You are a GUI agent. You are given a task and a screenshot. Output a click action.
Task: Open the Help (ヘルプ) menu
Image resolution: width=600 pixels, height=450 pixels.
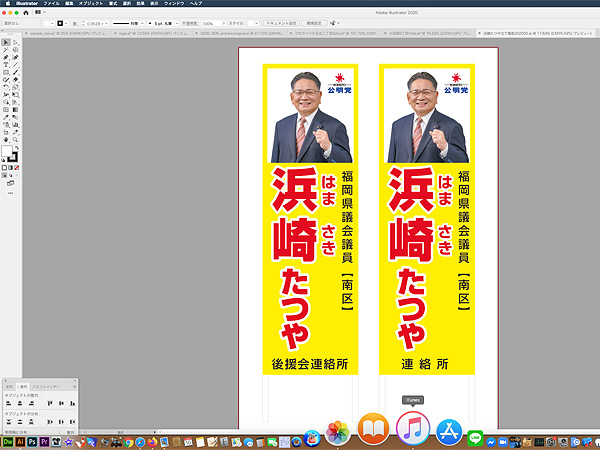(x=196, y=3)
